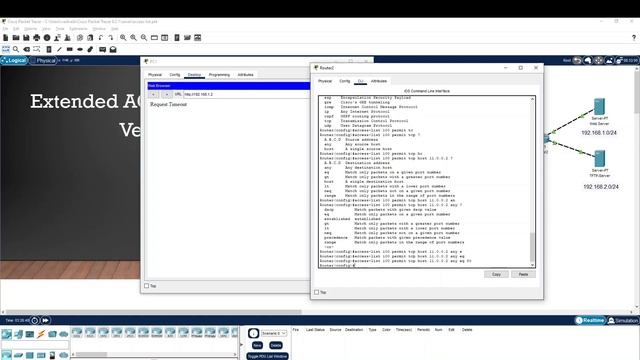Screen dimensions: 640x360
Task: Select the CLI tab in Router2 window
Action: tap(360, 81)
